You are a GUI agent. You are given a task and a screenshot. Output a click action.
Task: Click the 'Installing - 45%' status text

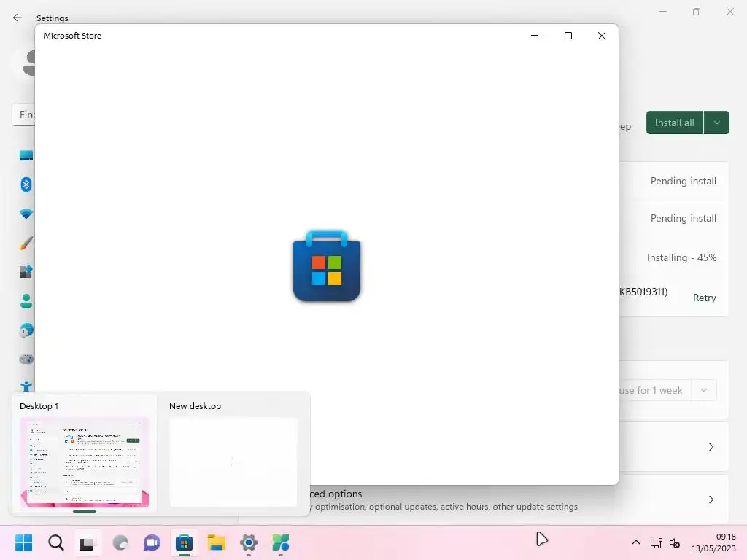click(681, 257)
